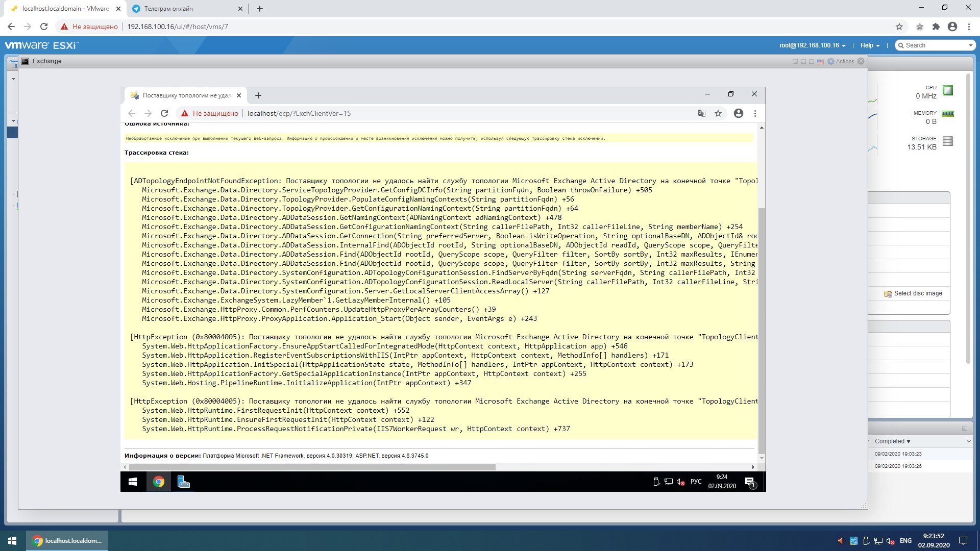Bookmark the ESXi page with the star icon
The height and width of the screenshot is (551, 980).
click(899, 27)
